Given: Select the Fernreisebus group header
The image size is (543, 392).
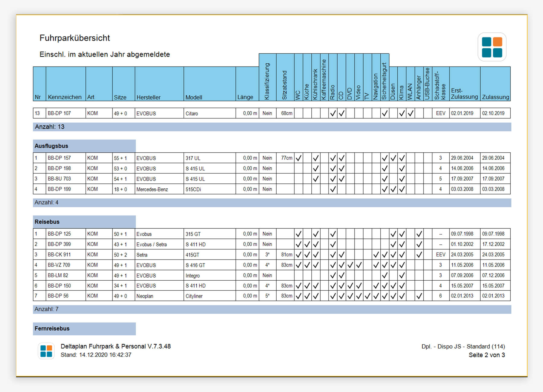Looking at the screenshot, I should pos(52,329).
